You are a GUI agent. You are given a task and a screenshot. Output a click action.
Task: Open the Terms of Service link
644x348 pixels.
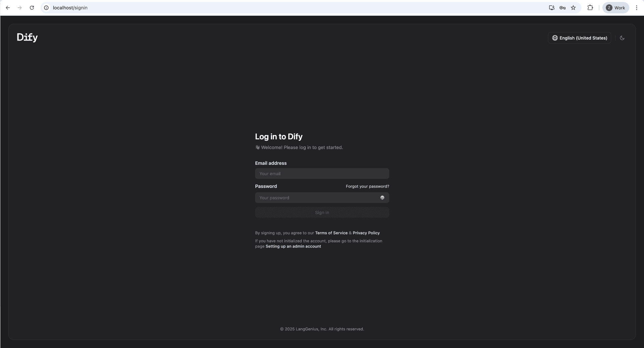point(331,233)
